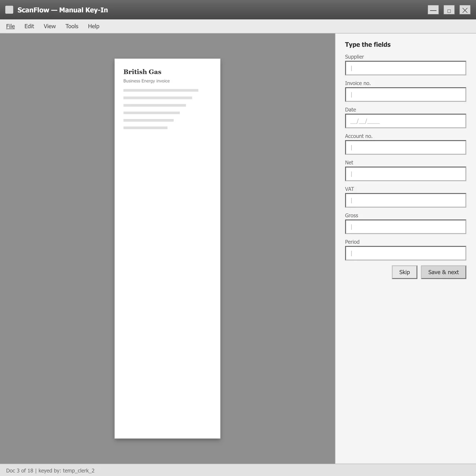
Task: Focus the Invoice no. field
Action: (405, 94)
